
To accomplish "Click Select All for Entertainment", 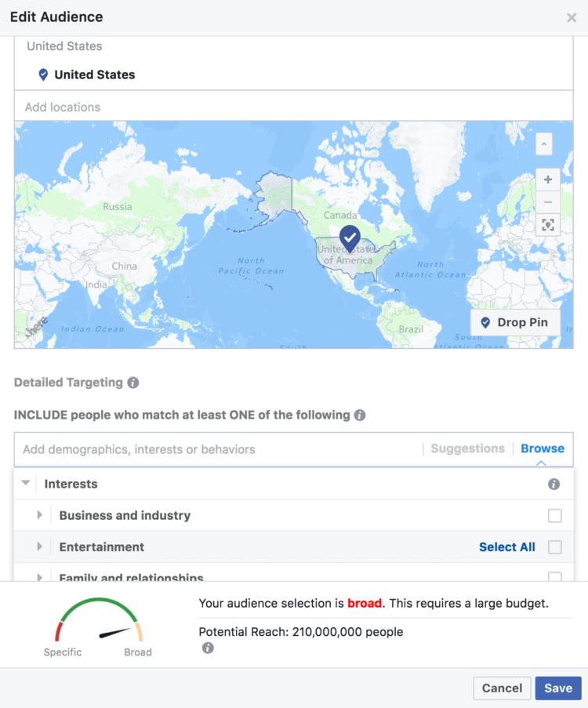I will [x=506, y=546].
